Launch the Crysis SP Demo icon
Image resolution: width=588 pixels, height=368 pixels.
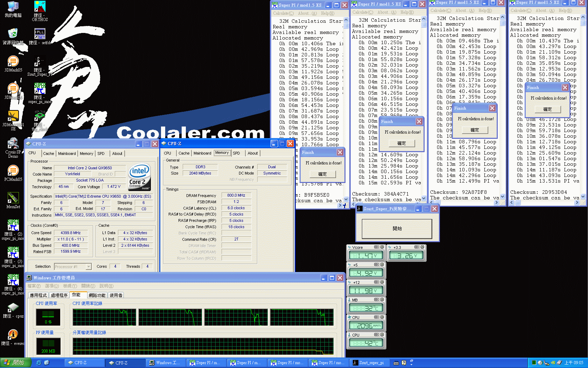[13, 148]
